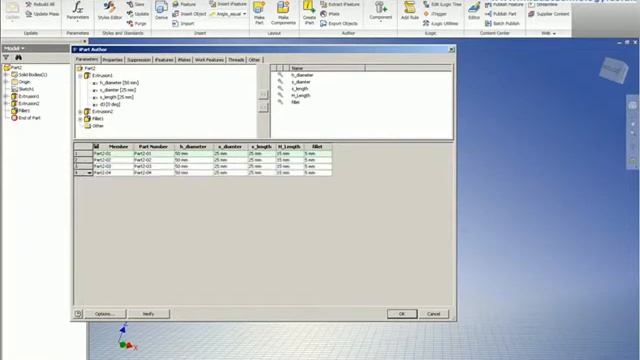
Task: Click the Rebuild All icon
Action: [29, 4]
